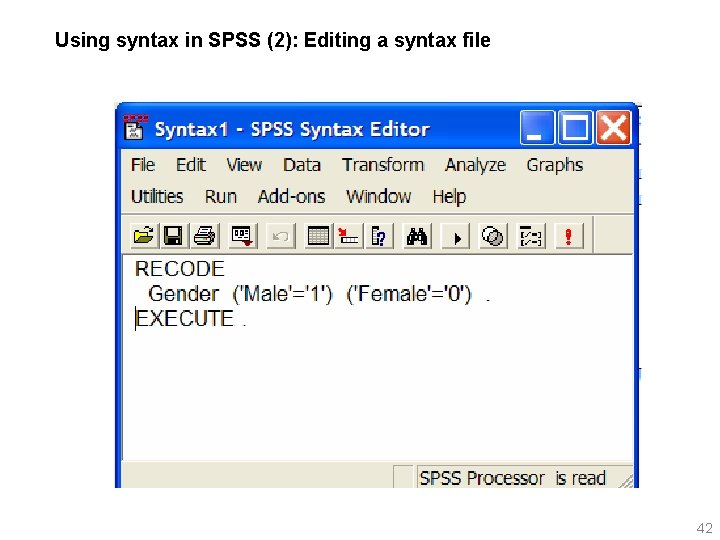Click the Open file folder icon
The height and width of the screenshot is (540, 720).
click(144, 236)
